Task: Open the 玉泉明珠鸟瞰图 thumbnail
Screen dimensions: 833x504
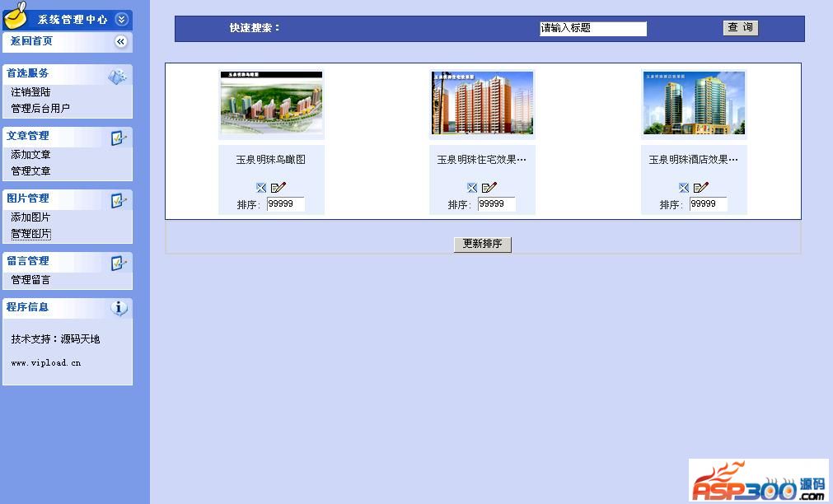Action: tap(271, 104)
